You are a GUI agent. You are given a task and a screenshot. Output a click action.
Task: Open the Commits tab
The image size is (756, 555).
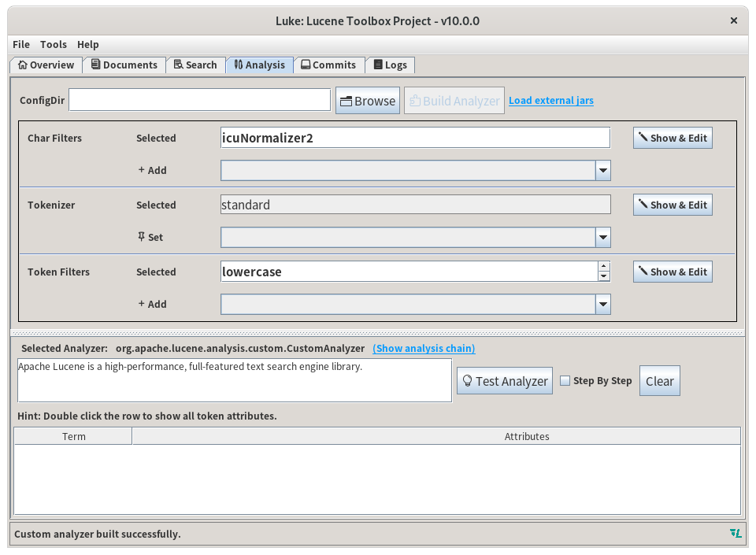pyautogui.click(x=328, y=65)
